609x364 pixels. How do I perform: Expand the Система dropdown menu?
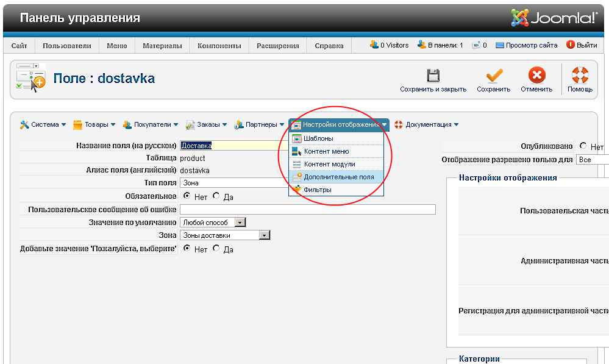pos(63,125)
